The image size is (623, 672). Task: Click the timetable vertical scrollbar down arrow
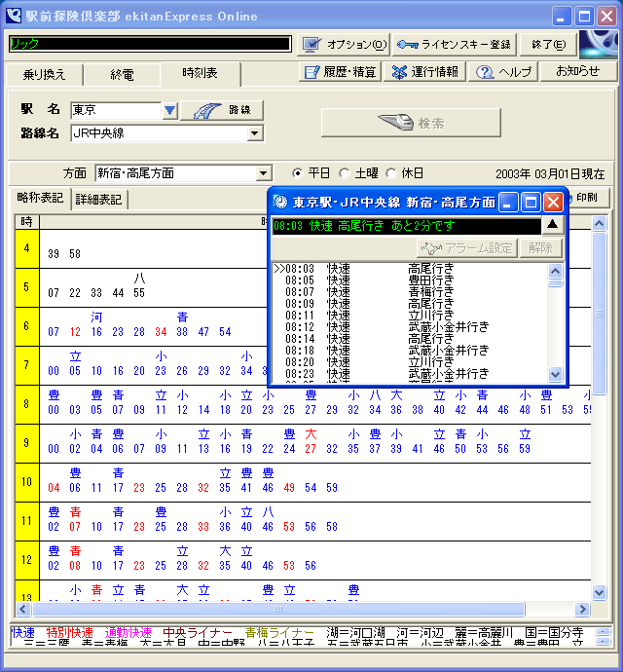[x=599, y=593]
